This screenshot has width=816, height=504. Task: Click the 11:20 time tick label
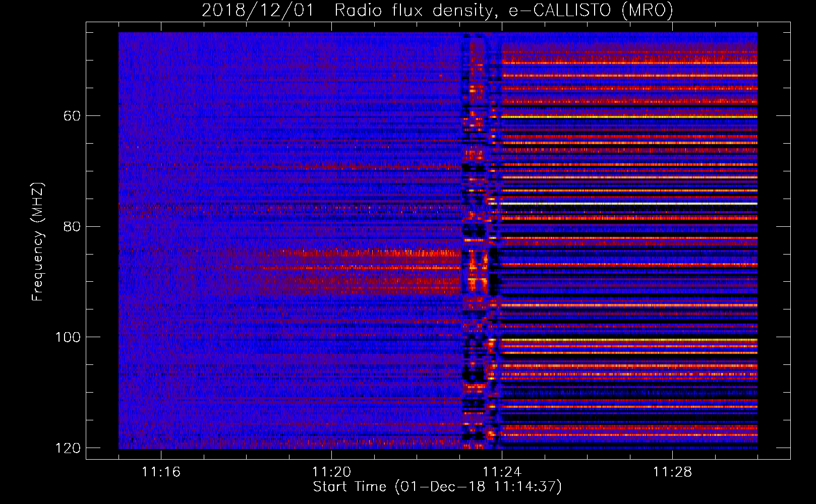(332, 472)
